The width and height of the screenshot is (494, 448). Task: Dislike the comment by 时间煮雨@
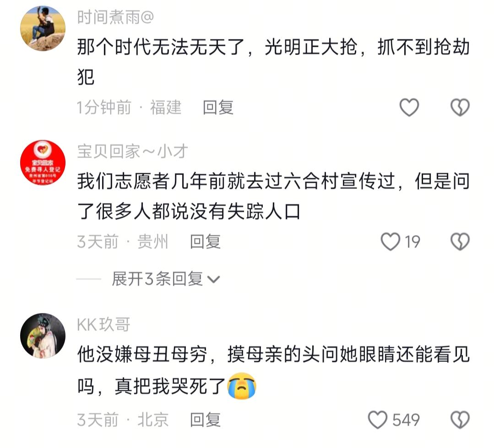(x=460, y=108)
